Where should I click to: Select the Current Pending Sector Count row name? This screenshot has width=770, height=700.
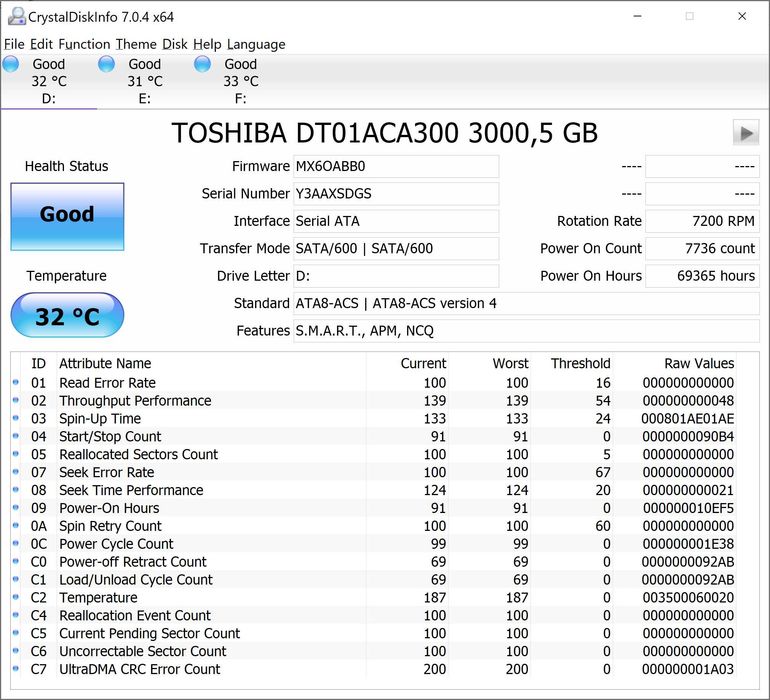pos(149,633)
